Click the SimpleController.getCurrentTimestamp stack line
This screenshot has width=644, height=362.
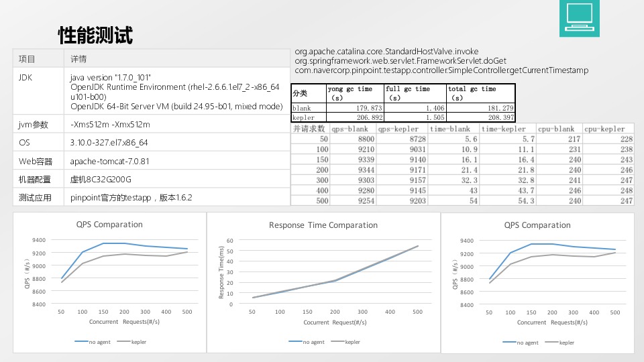441,70
